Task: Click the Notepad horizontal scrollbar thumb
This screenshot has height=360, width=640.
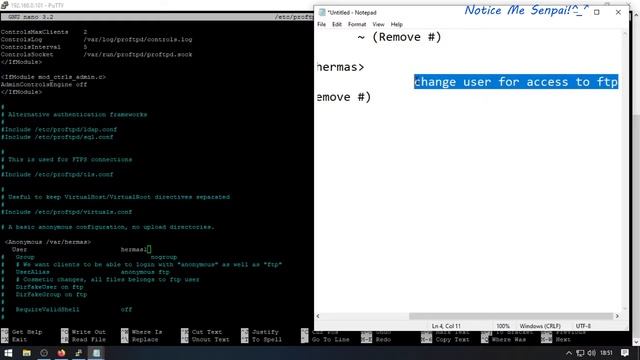Action: [511, 316]
